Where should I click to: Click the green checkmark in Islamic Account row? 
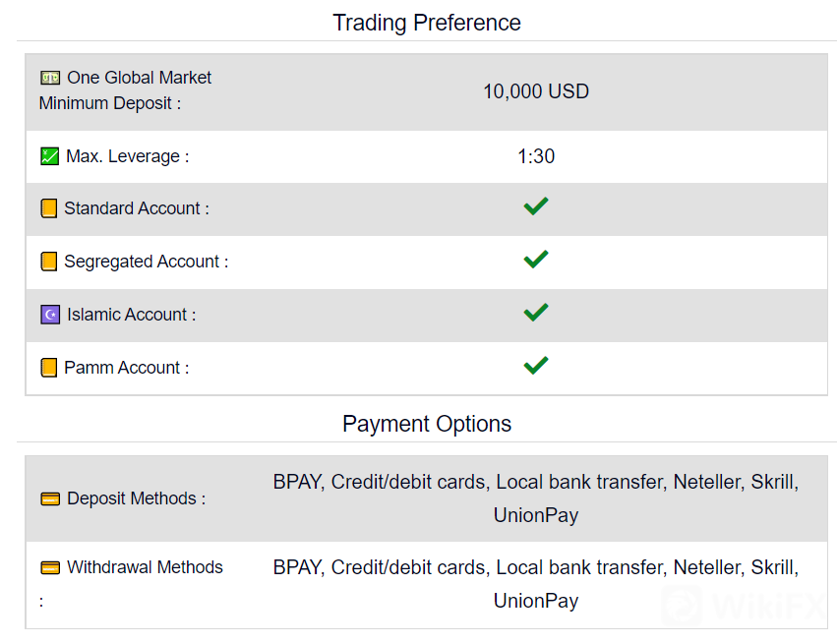coord(535,313)
